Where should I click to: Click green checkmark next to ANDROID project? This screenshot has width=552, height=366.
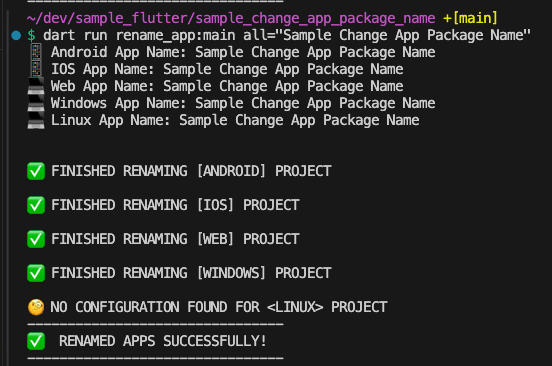click(x=36, y=171)
